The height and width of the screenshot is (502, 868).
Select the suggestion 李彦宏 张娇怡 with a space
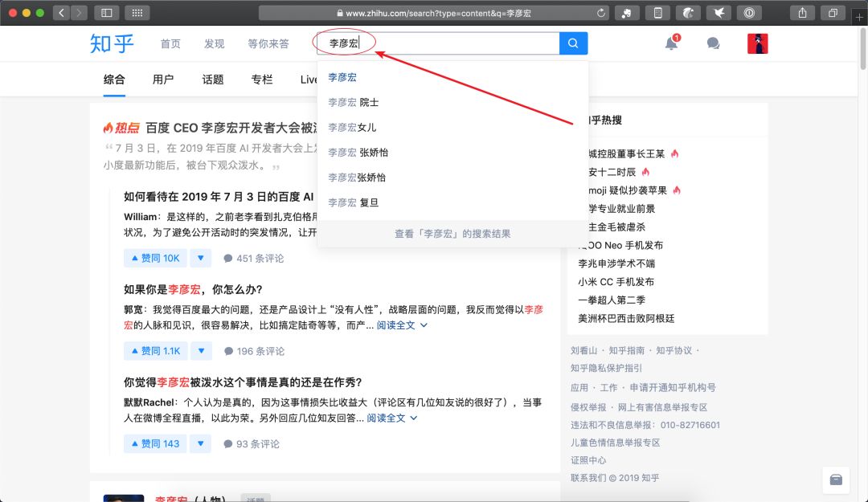[x=452, y=152]
